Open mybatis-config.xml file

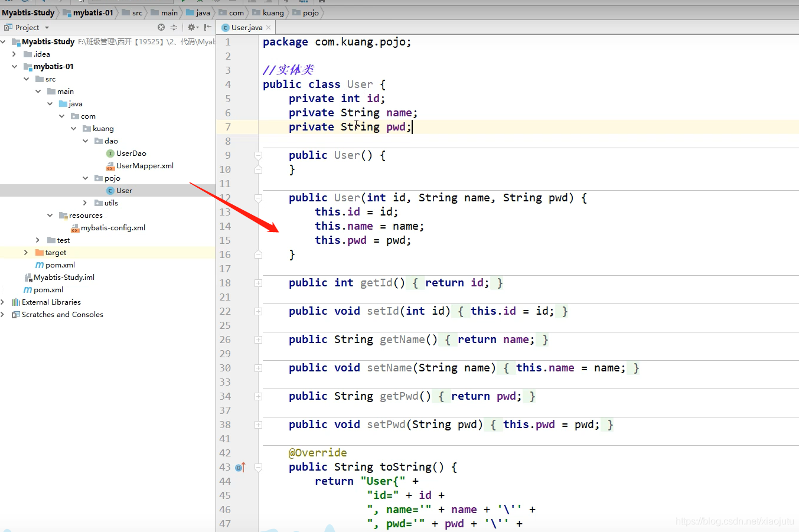coord(113,228)
